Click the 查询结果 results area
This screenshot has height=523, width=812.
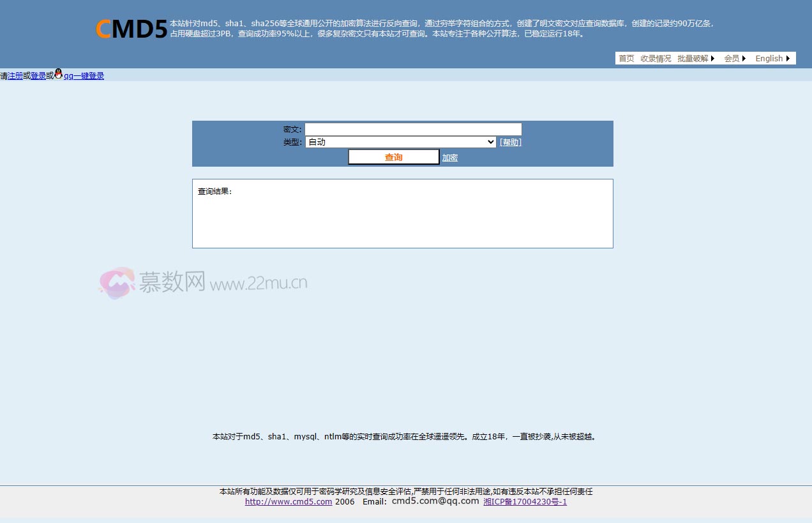click(402, 213)
